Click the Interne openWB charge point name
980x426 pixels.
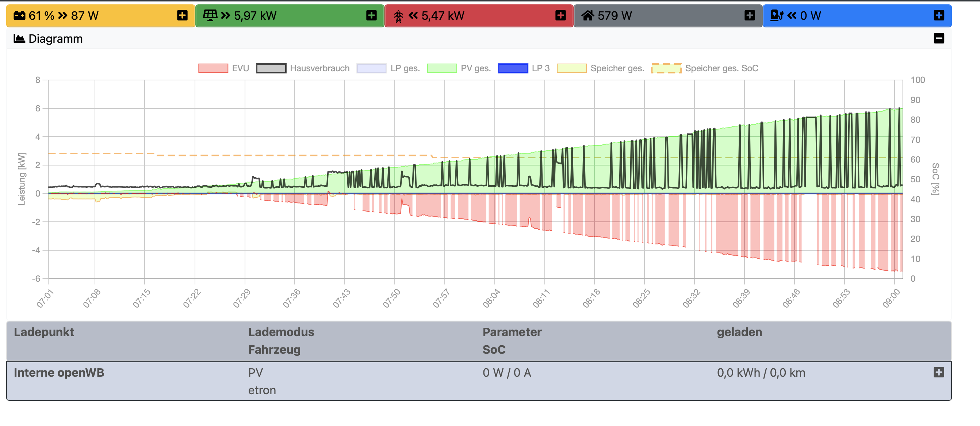59,373
